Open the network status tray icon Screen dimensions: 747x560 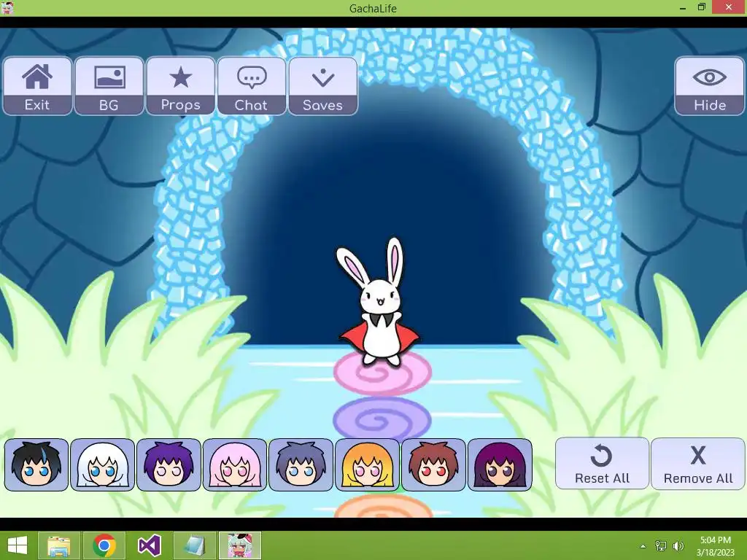(x=661, y=545)
